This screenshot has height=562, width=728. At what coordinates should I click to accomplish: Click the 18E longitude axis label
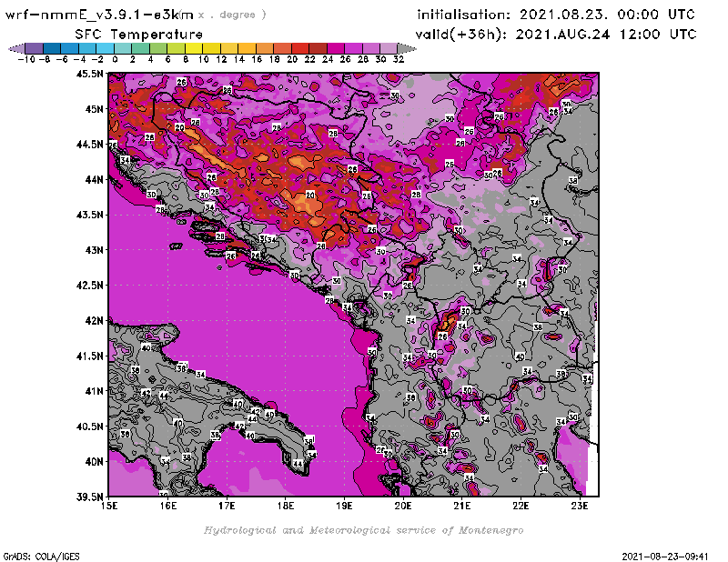pyautogui.click(x=286, y=506)
